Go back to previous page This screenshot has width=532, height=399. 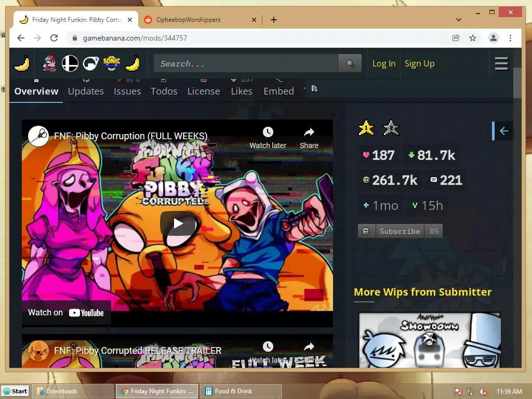(x=21, y=38)
